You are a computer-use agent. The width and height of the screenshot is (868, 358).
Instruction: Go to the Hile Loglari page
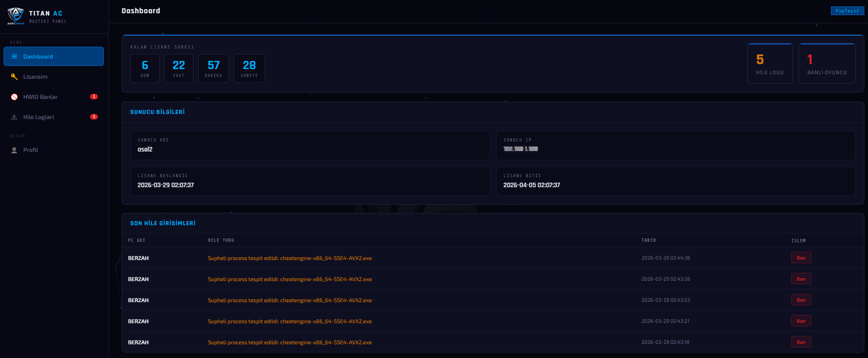[x=54, y=117]
